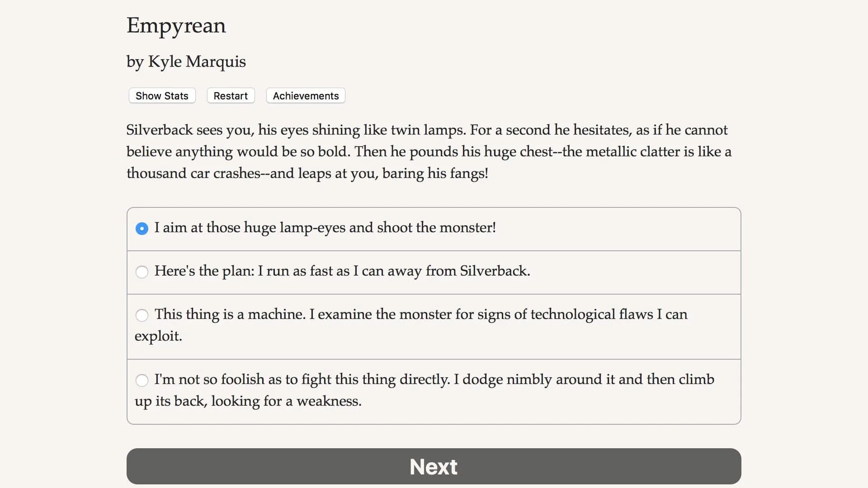Enable the fourth choice radio control
868x488 pixels.
142,380
